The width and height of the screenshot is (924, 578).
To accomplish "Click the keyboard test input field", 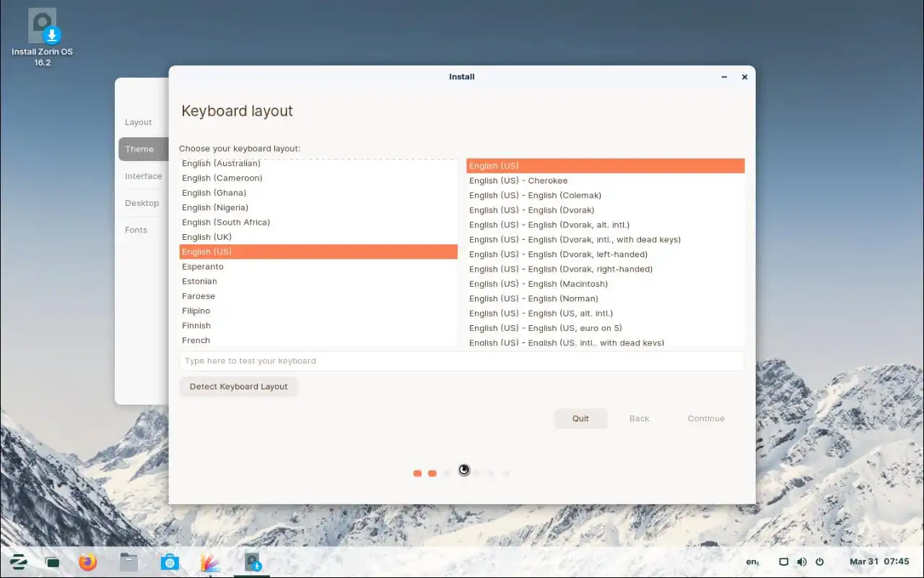I will [x=462, y=361].
